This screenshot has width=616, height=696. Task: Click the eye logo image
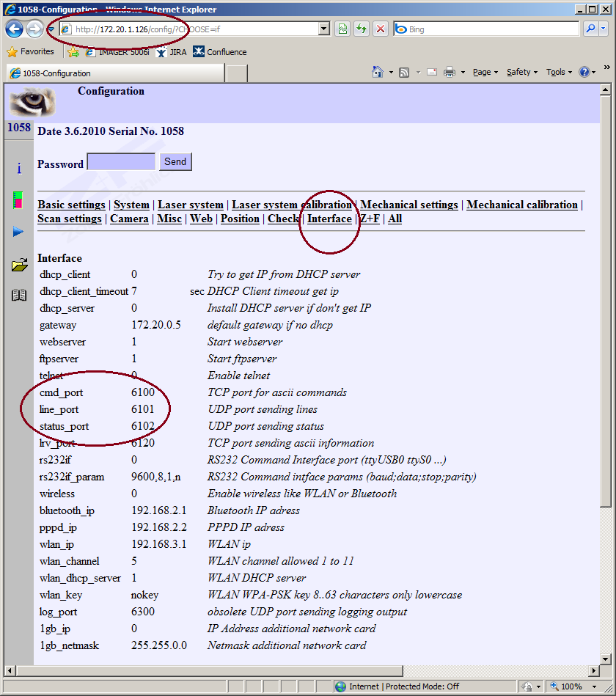[x=32, y=102]
